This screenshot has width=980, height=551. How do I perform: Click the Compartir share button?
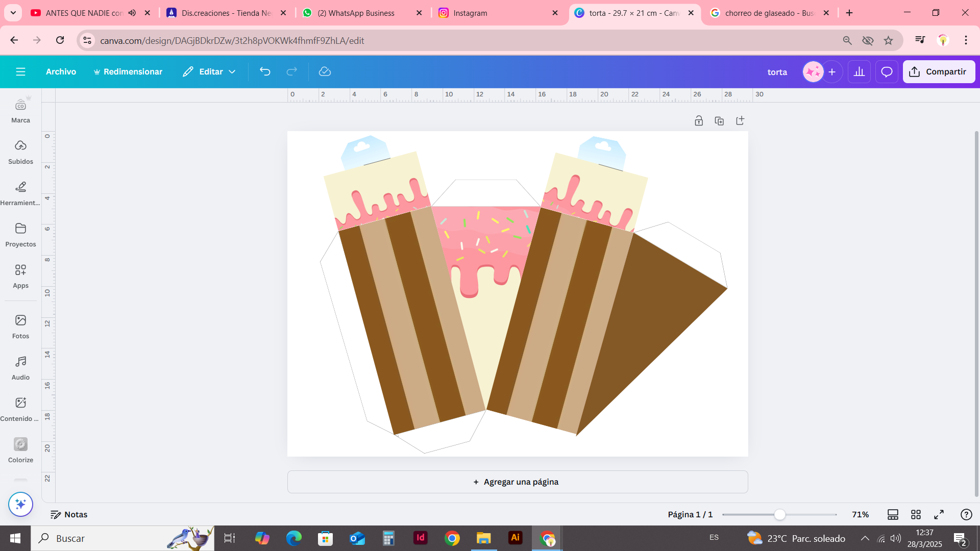[x=938, y=72]
